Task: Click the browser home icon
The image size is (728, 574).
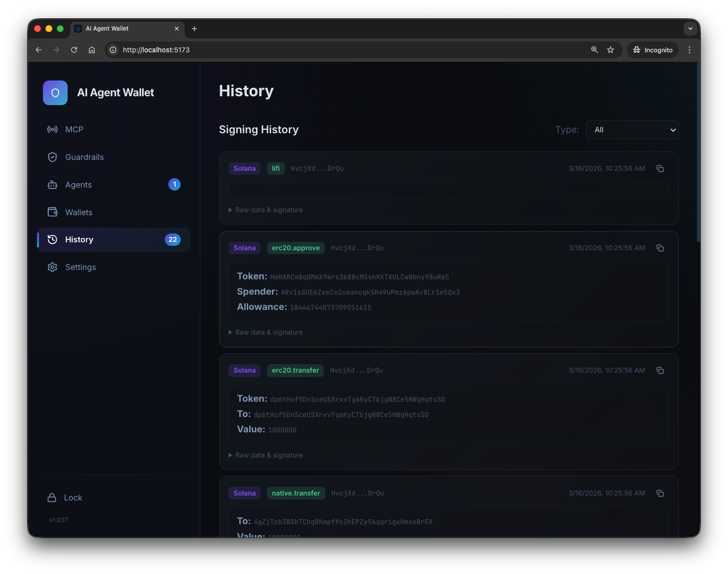Action: (92, 50)
